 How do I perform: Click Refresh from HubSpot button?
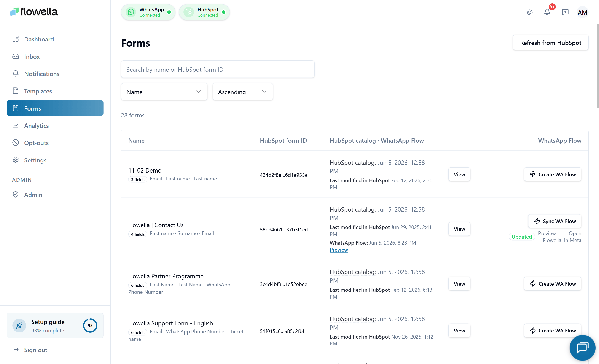click(x=550, y=43)
